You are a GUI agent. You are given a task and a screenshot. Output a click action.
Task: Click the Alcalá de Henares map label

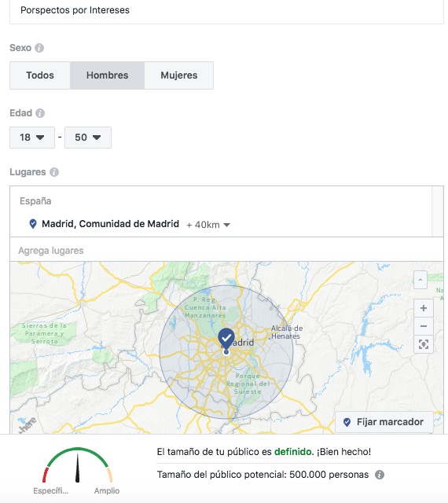point(286,332)
